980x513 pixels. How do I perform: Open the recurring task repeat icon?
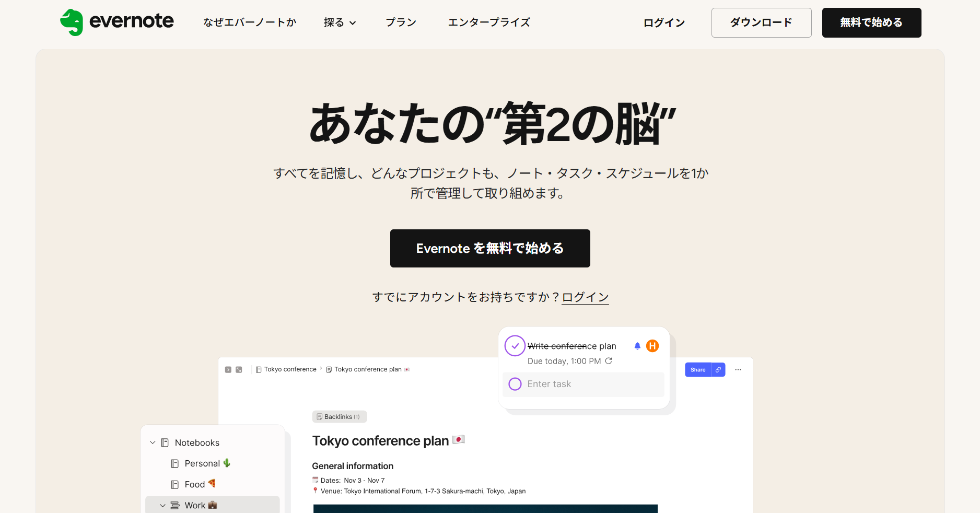(x=609, y=361)
